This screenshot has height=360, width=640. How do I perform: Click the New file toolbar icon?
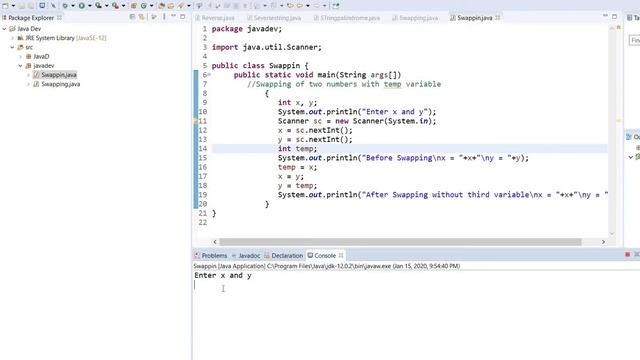click(5, 6)
